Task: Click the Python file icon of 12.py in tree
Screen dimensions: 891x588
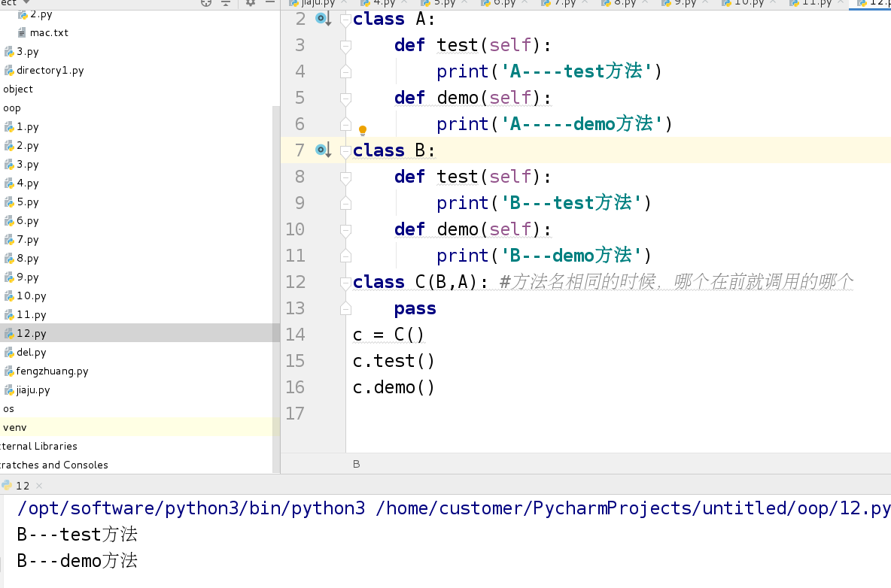Action: pyautogui.click(x=9, y=334)
